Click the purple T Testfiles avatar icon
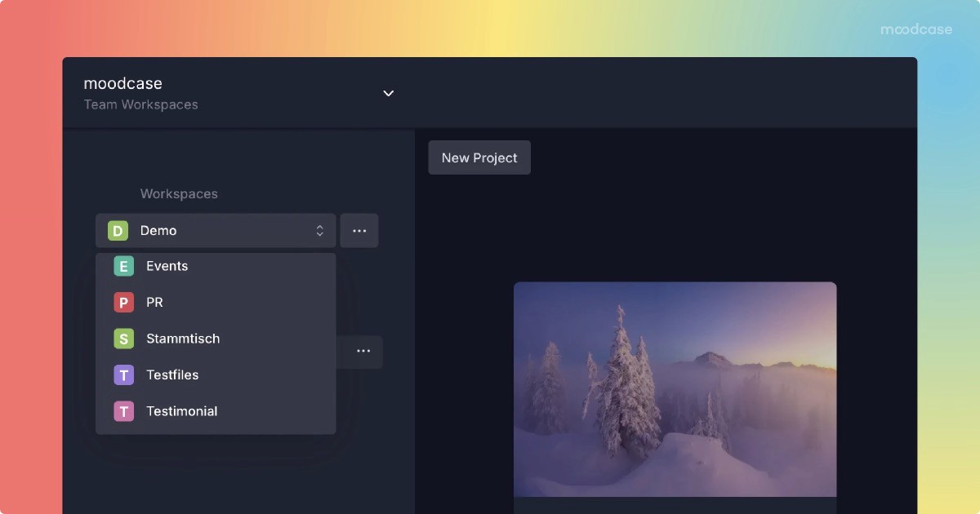Viewport: 980px width, 514px height. click(123, 375)
